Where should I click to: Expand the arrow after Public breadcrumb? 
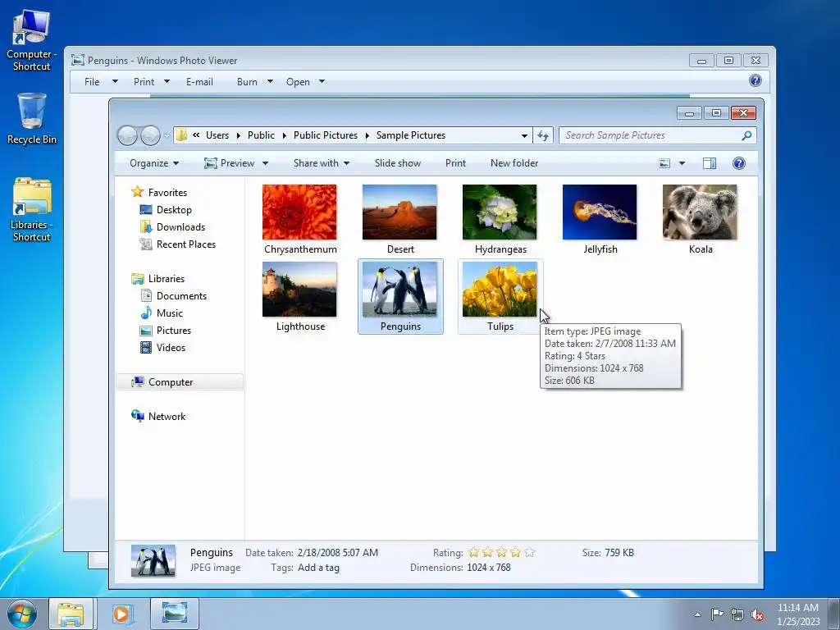pyautogui.click(x=284, y=135)
